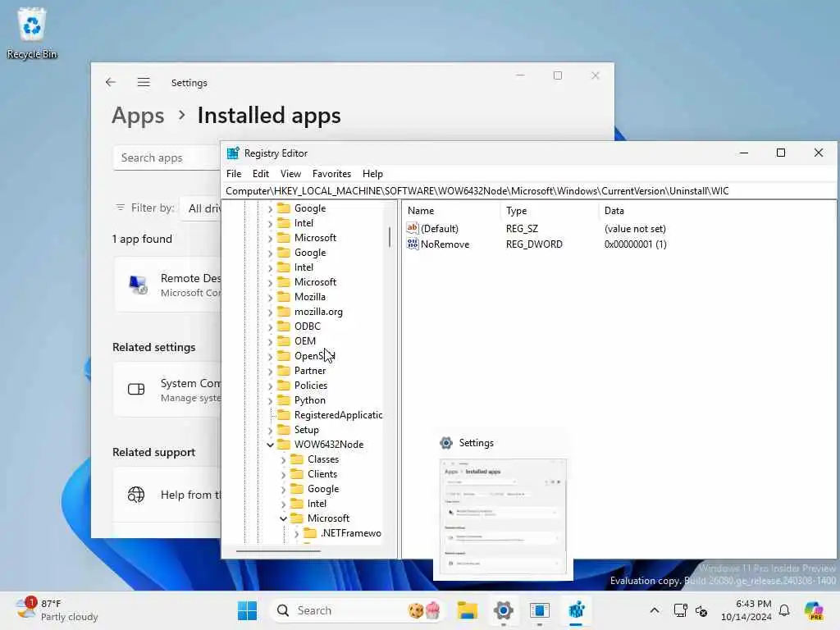Viewport: 840px width, 630px height.
Task: Click the (value not set) data cell
Action: click(x=635, y=228)
